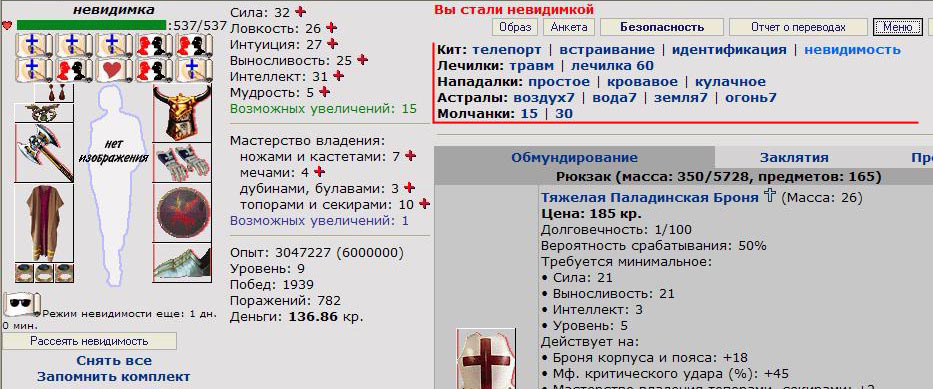
Task: Select the земля7 astral link
Action: tap(681, 98)
